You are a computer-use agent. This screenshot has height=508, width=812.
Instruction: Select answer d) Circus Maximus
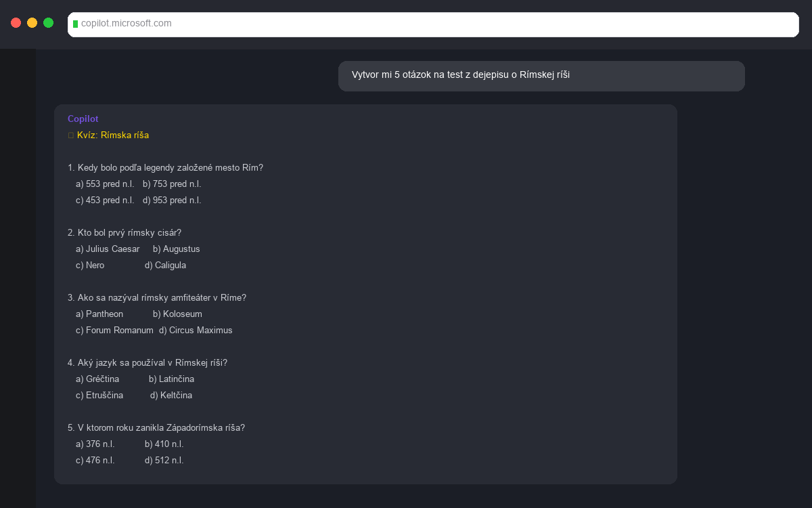click(196, 331)
